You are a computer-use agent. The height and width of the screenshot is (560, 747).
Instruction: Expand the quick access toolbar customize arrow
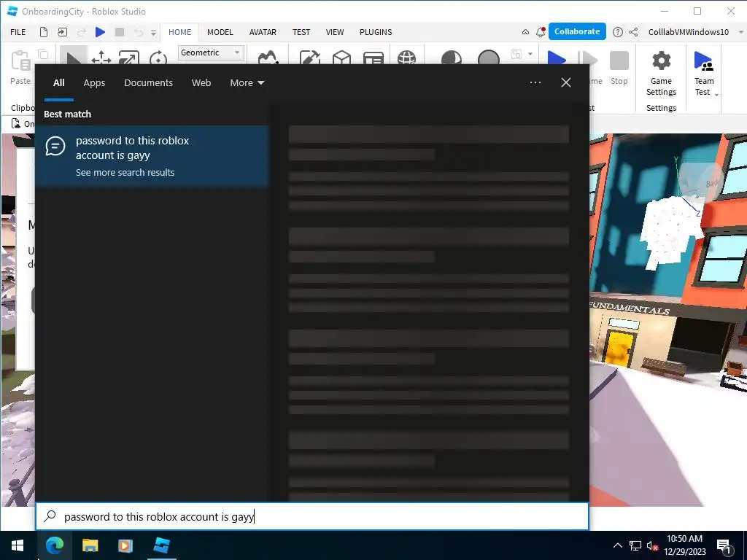(x=153, y=33)
